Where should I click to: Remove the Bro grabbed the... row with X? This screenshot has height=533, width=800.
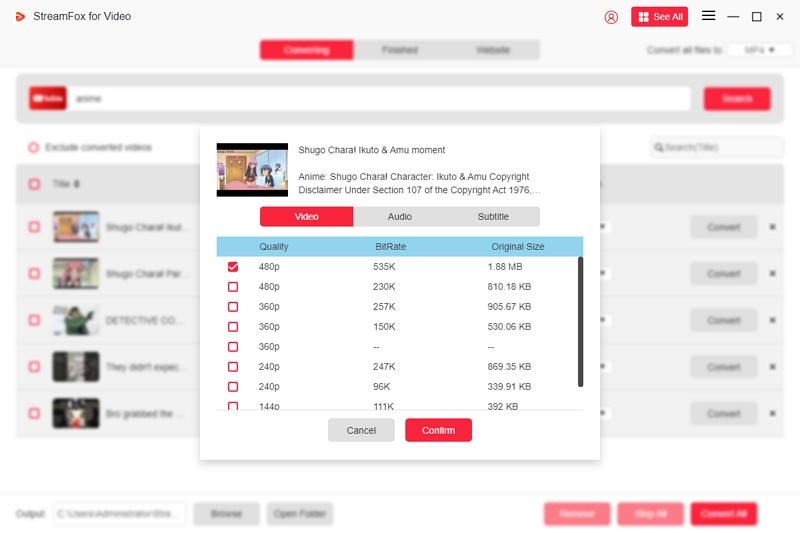(x=772, y=414)
